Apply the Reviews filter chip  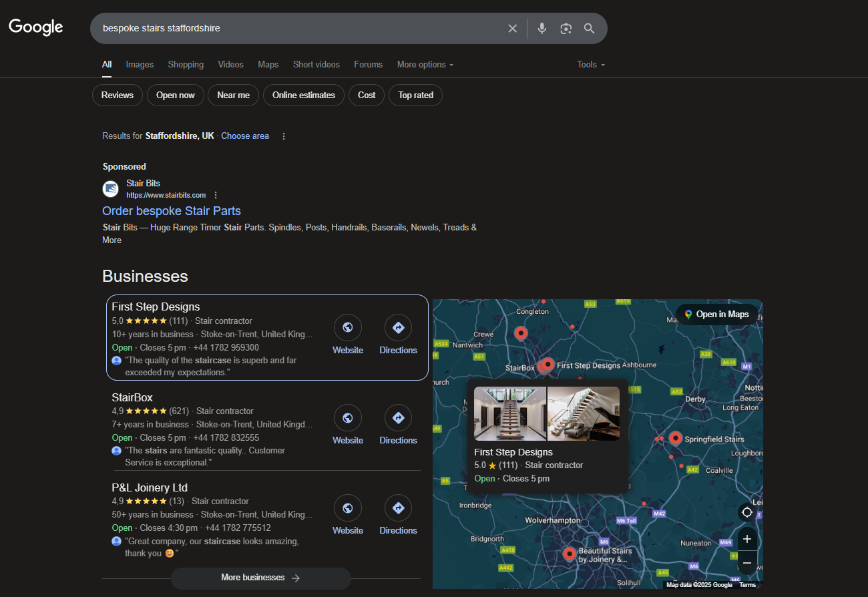tap(118, 95)
